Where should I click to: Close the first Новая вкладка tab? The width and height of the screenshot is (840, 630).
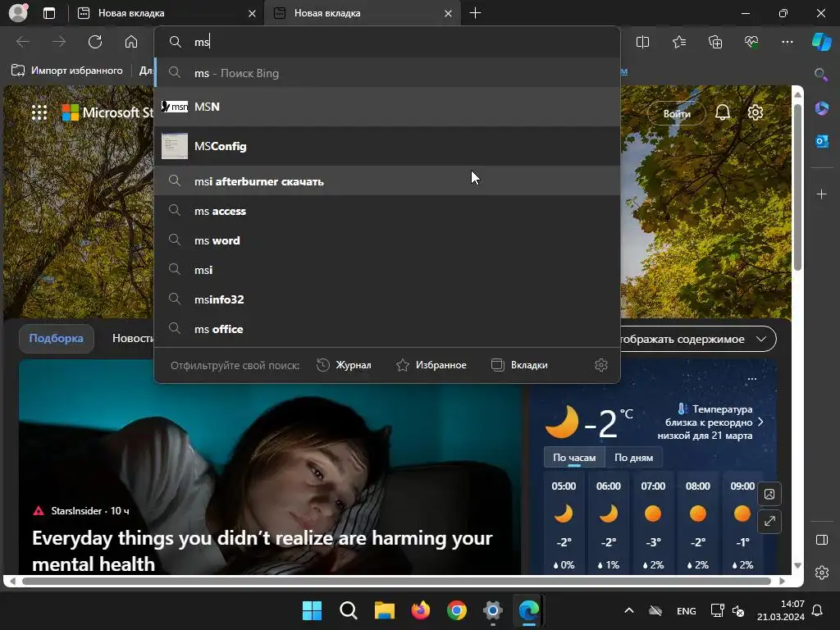pos(252,13)
